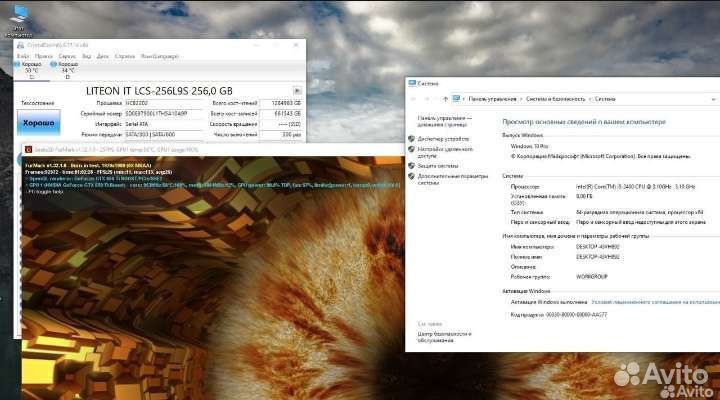The image size is (720, 400).
Task: Select drive C: status indicator at 50 °C
Action: (x=30, y=67)
